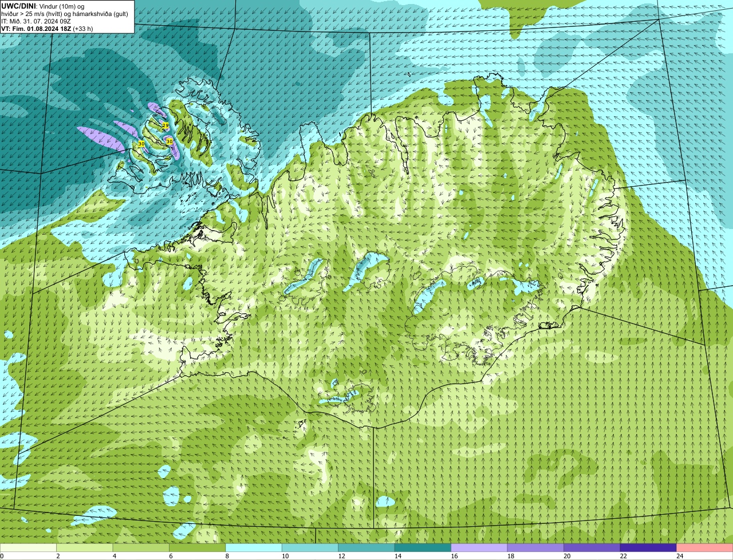Click the legend scale value 10
The height and width of the screenshot is (560, 733).
point(285,556)
